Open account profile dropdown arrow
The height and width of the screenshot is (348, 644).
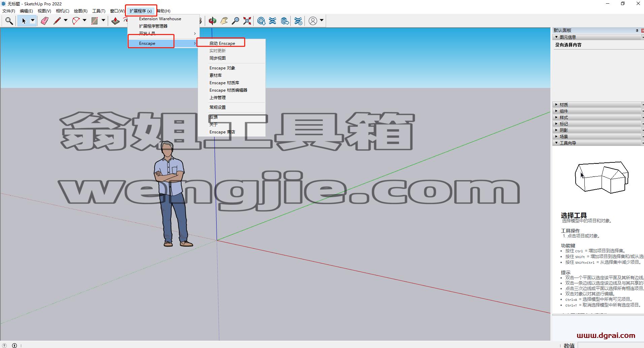[322, 21]
